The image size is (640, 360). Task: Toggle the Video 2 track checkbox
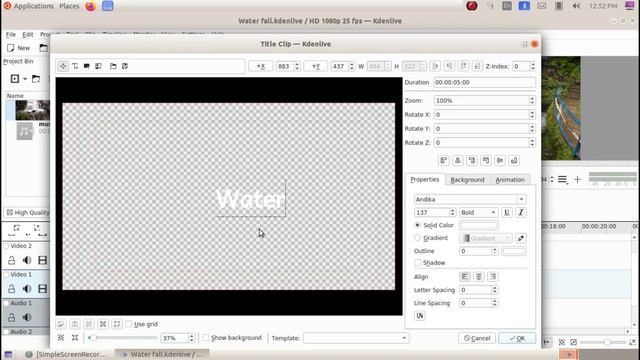[x=6, y=246]
